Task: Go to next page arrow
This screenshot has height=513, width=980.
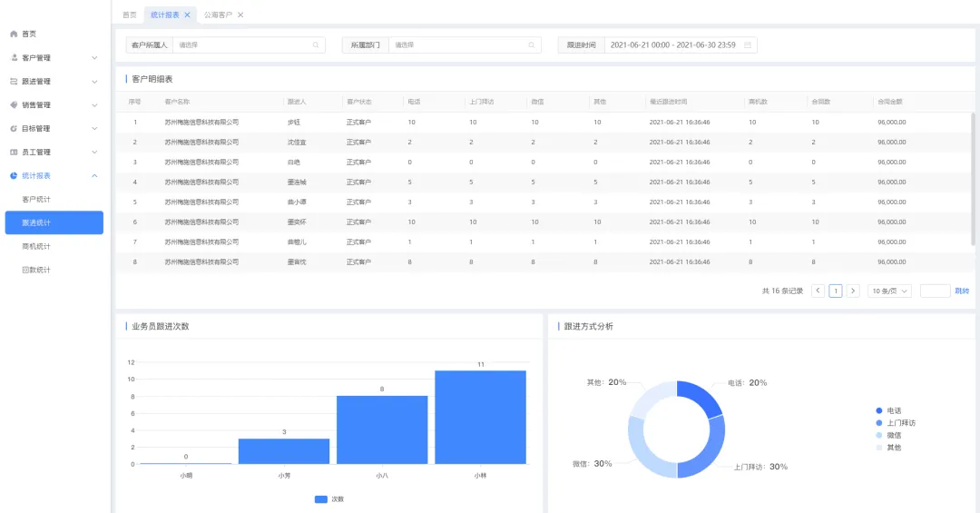Action: (x=853, y=291)
